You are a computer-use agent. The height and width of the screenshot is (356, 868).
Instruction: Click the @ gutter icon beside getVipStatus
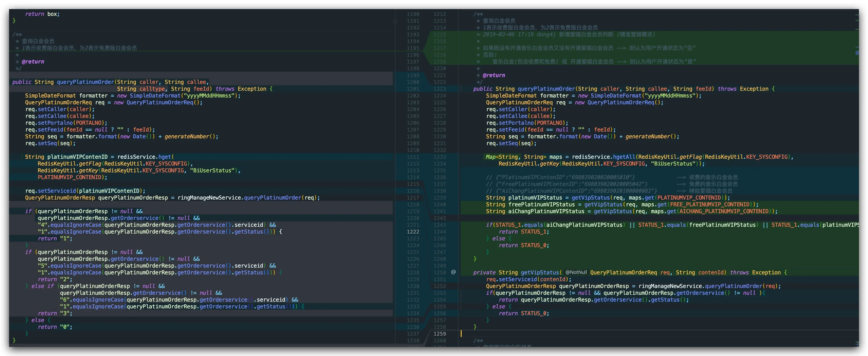[453, 272]
